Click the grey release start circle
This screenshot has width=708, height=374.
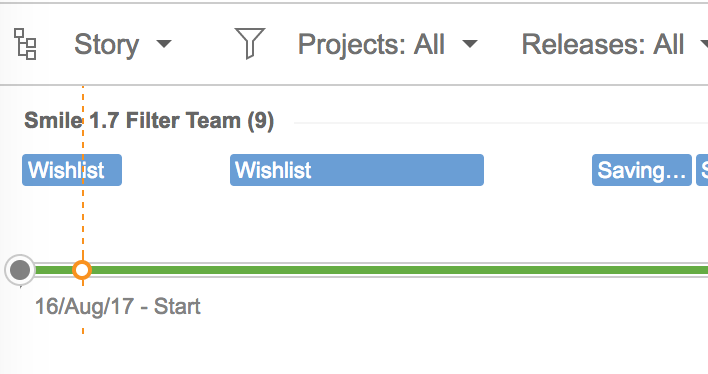click(x=20, y=270)
